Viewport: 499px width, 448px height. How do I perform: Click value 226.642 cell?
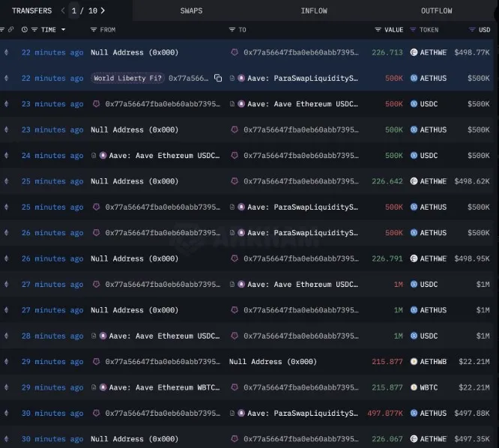click(x=387, y=181)
